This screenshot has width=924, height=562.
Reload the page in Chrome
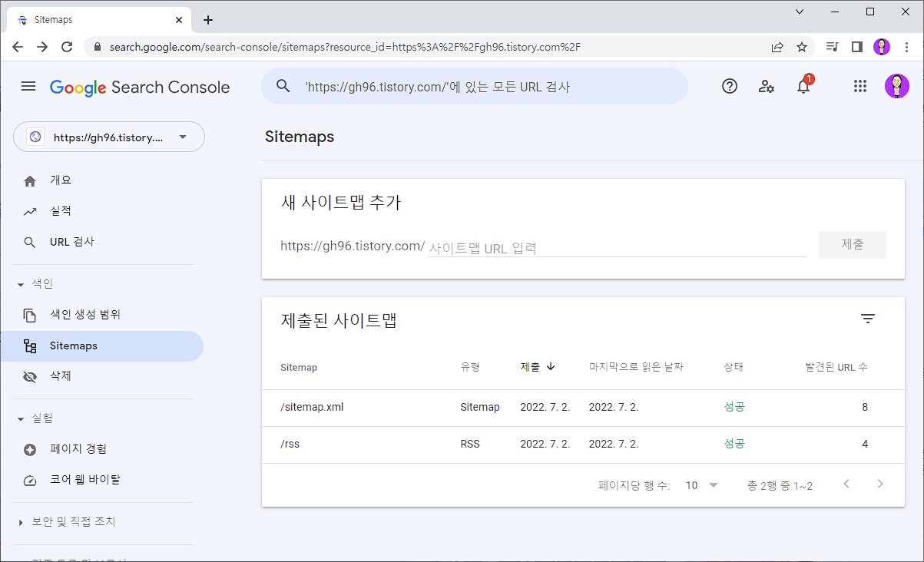pos(67,47)
